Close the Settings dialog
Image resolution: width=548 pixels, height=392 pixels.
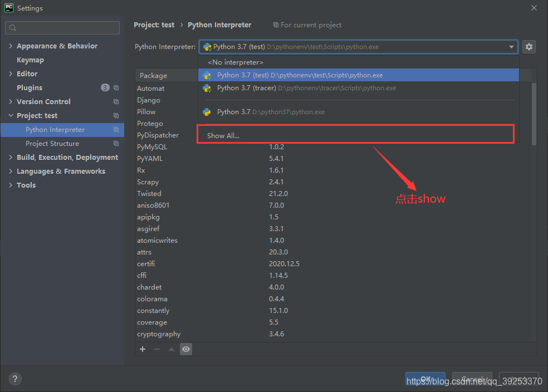tap(534, 8)
